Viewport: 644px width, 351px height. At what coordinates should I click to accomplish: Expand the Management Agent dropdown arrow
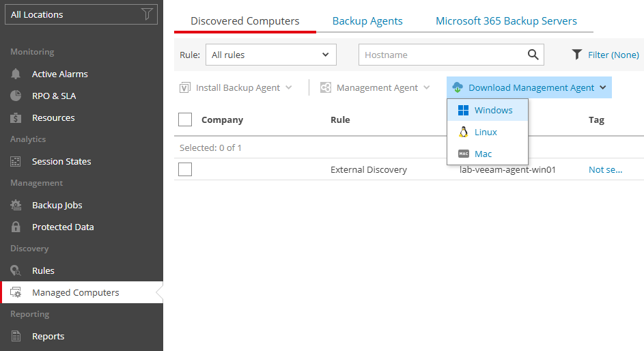click(x=427, y=87)
